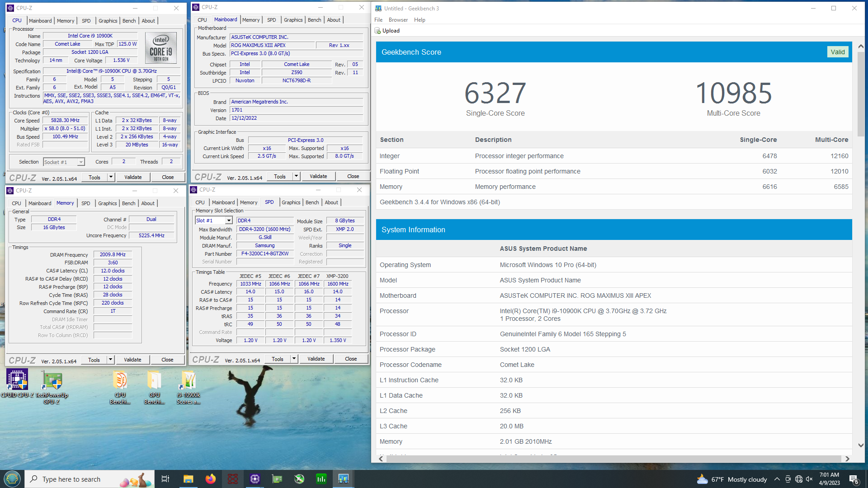Click Type here to search box

[x=90, y=479]
